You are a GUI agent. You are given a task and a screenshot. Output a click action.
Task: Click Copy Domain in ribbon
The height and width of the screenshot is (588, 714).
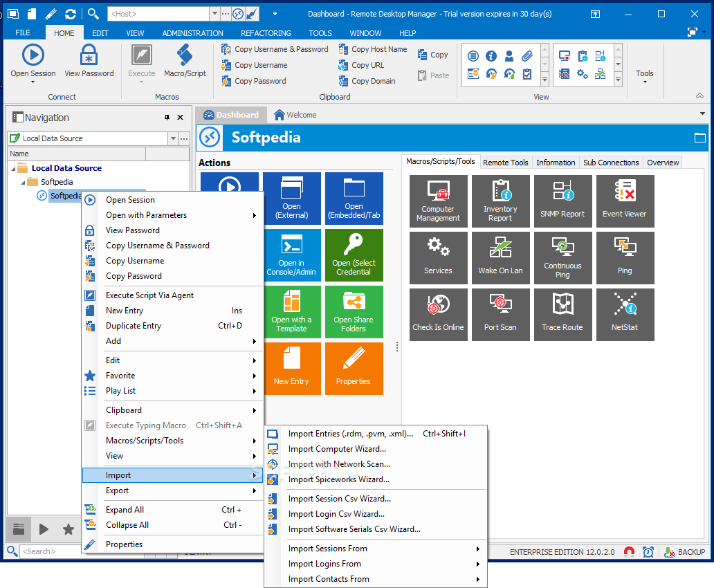(367, 81)
